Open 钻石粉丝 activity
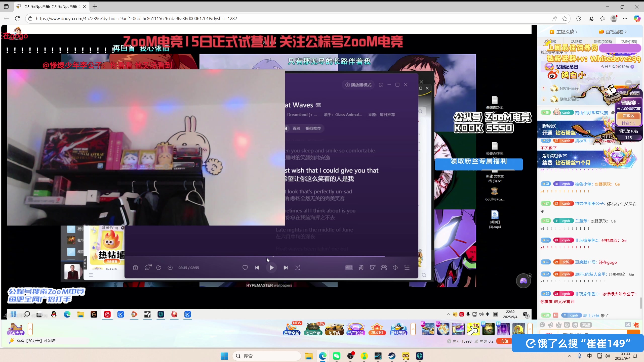The image size is (644, 362). [x=356, y=329]
